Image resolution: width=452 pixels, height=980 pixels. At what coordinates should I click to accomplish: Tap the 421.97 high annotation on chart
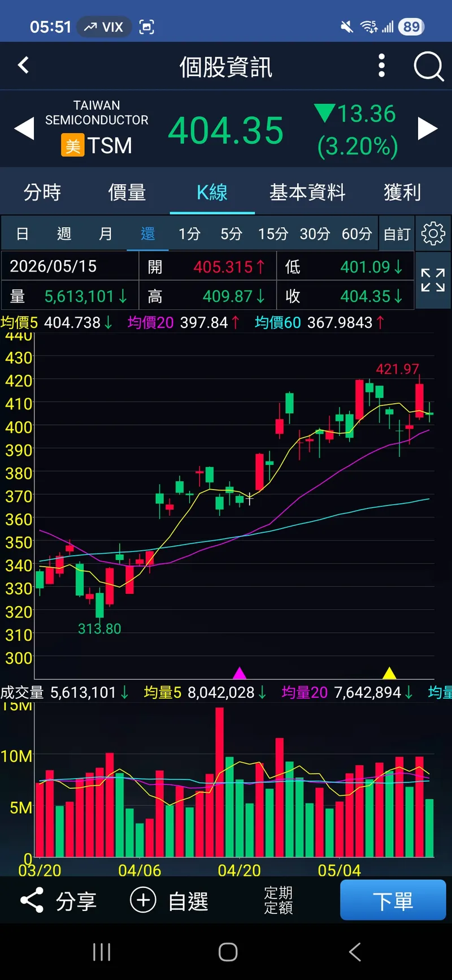click(x=398, y=369)
